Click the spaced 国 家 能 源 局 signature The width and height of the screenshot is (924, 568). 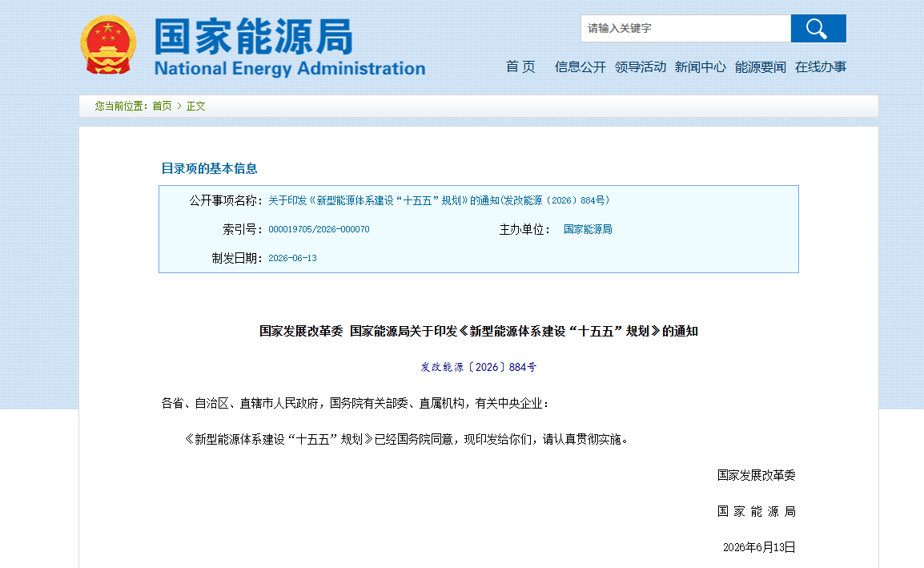point(756,511)
